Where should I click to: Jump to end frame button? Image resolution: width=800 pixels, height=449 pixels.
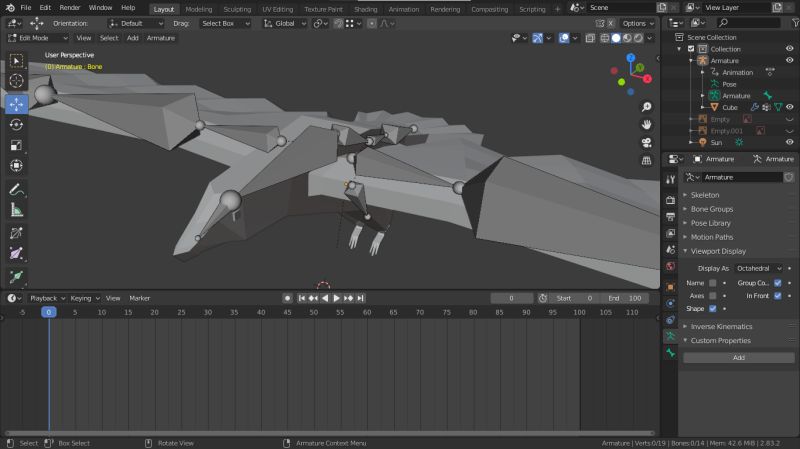click(x=361, y=298)
